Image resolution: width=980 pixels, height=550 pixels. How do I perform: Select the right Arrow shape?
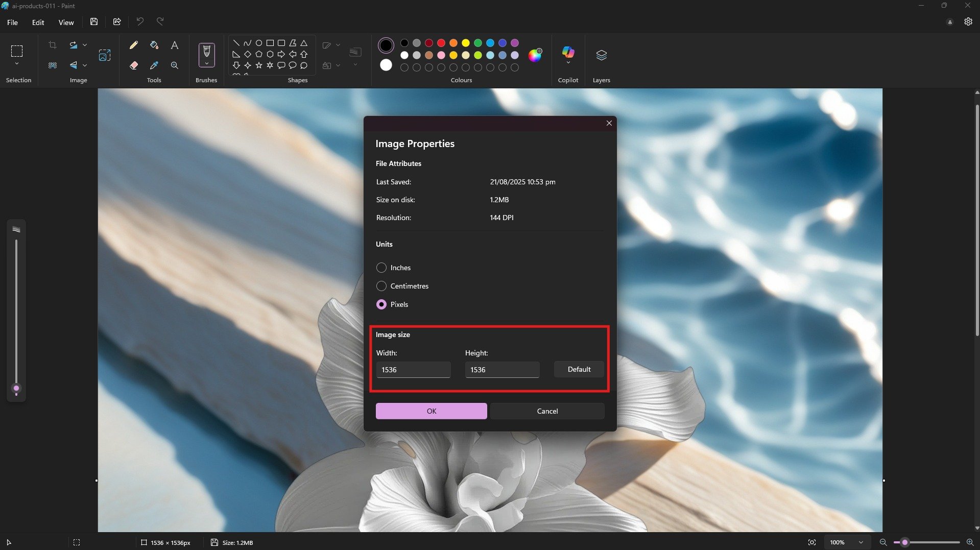click(x=281, y=54)
